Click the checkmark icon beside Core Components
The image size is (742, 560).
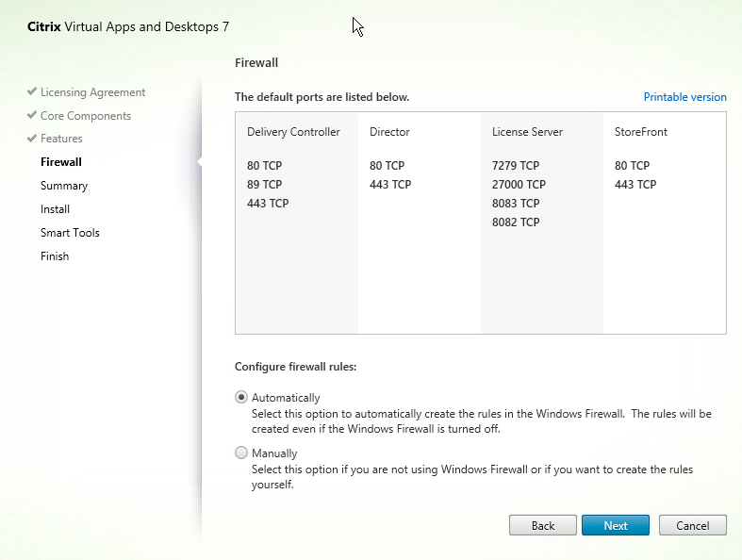[32, 116]
